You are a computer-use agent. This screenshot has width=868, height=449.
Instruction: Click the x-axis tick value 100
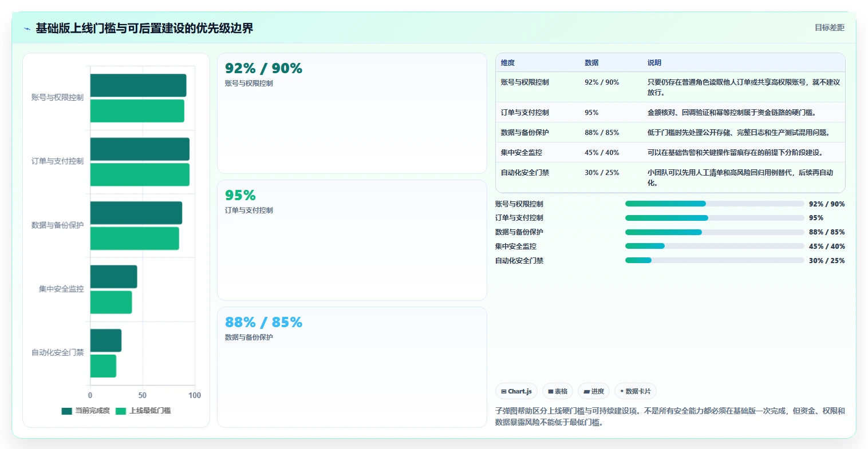pyautogui.click(x=195, y=395)
